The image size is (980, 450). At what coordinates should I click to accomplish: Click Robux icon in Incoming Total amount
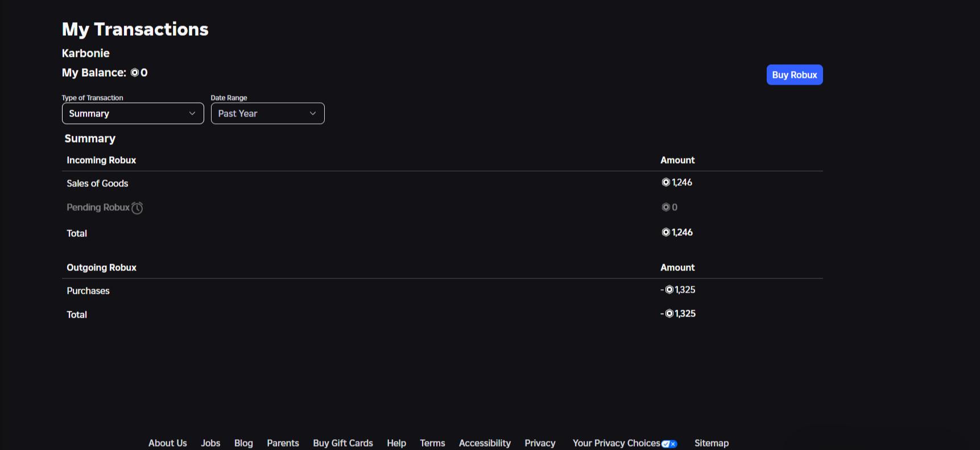[x=665, y=232]
